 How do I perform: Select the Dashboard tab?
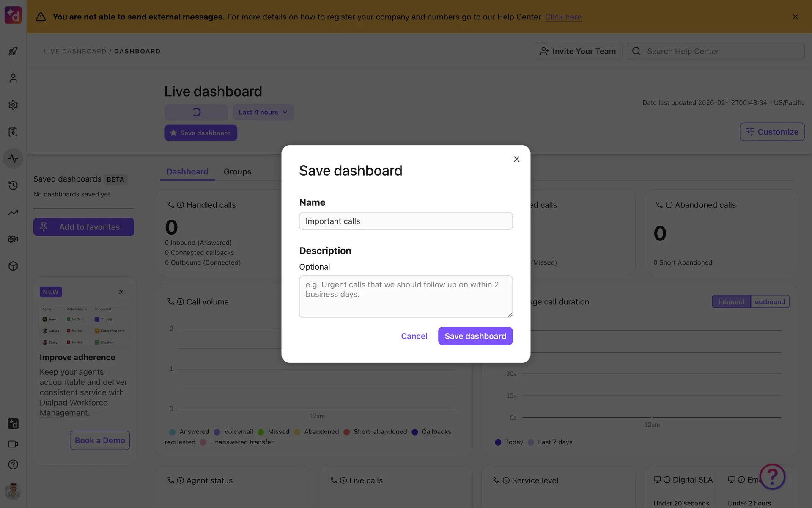tap(187, 172)
